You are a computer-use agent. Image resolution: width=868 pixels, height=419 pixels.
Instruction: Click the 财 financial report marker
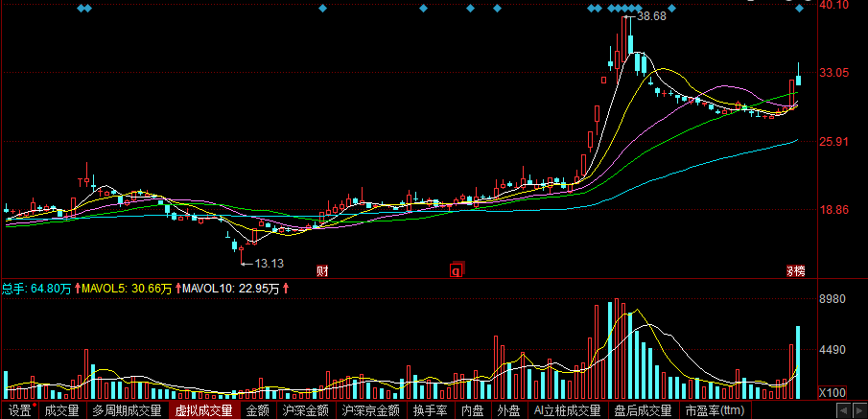tap(322, 270)
